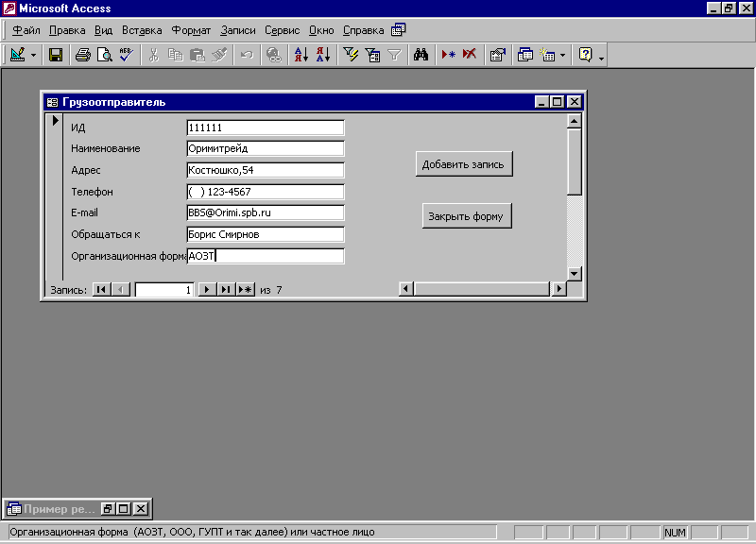Click the Cut scissors icon

pos(154,55)
